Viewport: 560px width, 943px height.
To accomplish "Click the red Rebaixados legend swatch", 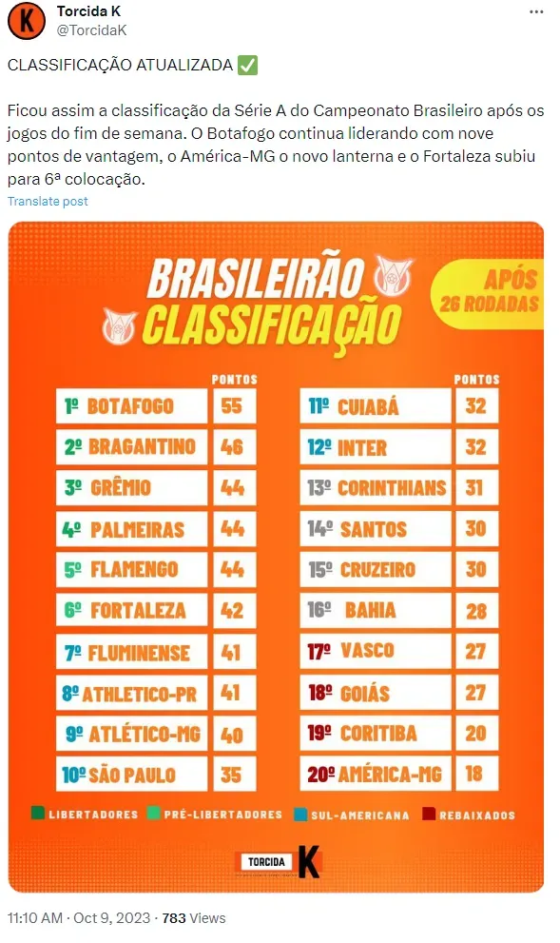I will pyautogui.click(x=429, y=815).
